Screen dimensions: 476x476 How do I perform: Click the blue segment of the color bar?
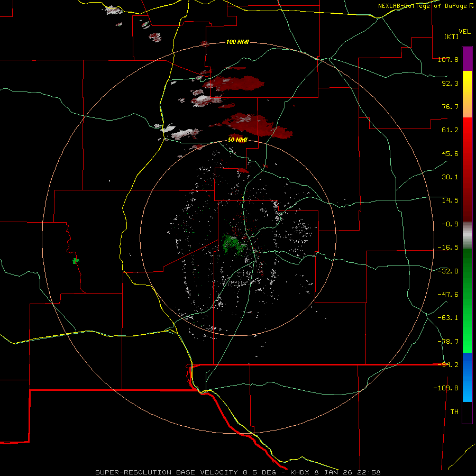click(x=467, y=377)
